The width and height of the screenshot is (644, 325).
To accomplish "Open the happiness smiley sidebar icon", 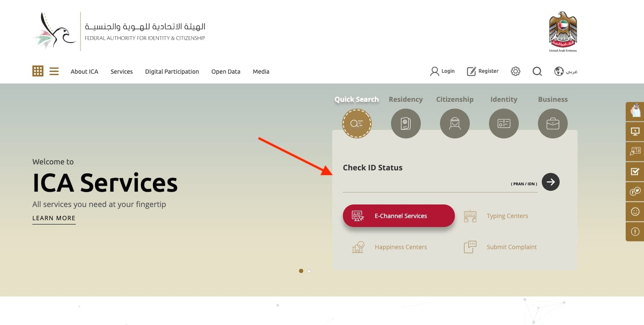I will [635, 211].
